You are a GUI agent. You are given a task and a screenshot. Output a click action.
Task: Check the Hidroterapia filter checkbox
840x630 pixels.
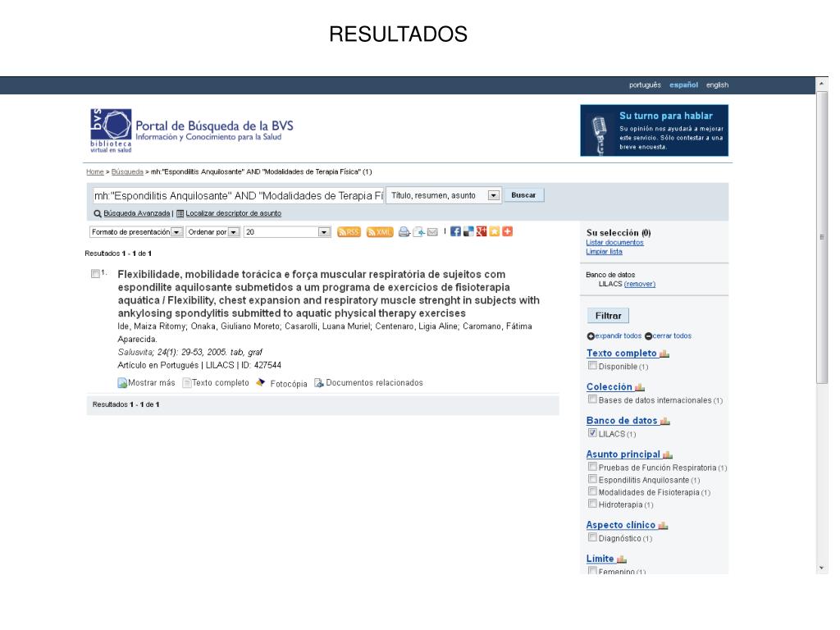click(x=592, y=504)
